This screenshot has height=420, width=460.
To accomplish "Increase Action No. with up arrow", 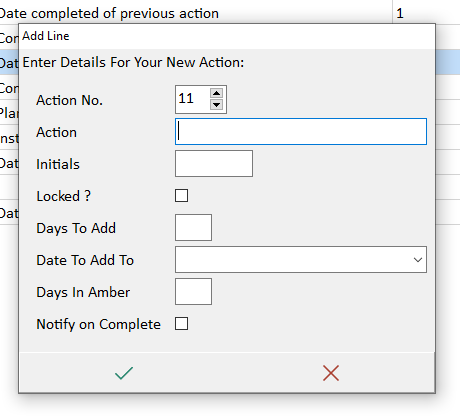I will point(217,93).
